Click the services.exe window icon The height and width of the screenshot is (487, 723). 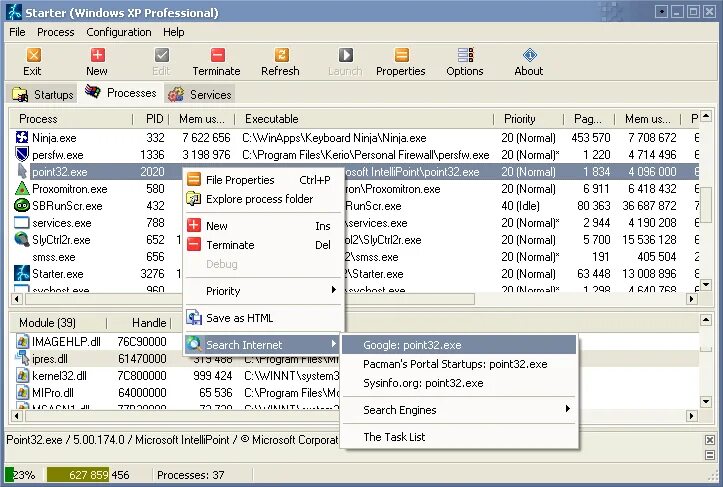click(22, 223)
